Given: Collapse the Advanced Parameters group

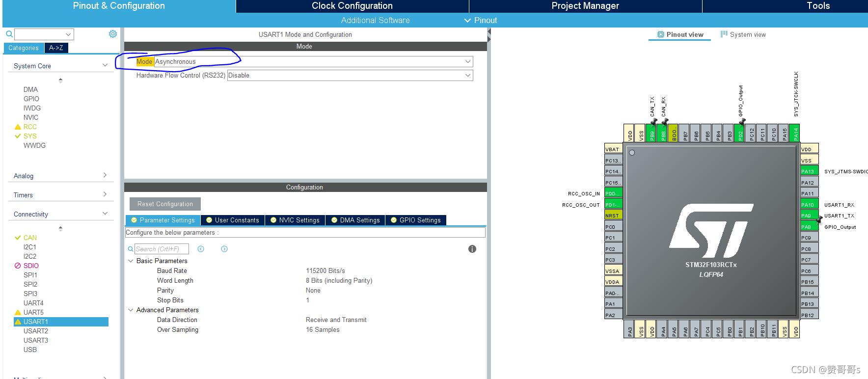Looking at the screenshot, I should pyautogui.click(x=131, y=310).
